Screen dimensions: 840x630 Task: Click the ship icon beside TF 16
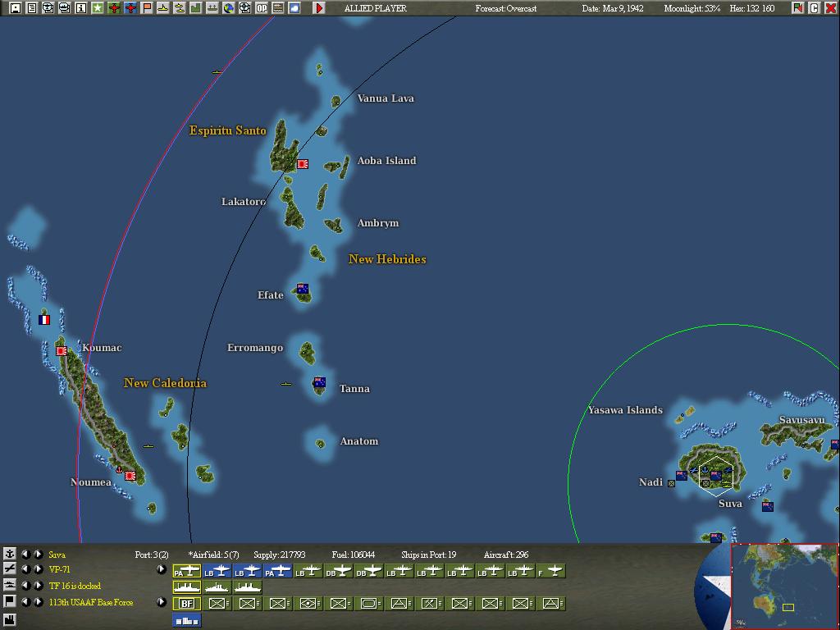point(9,584)
